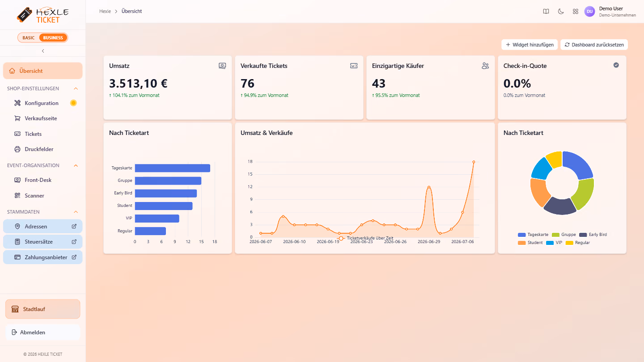
Task: Open the Steuersätze link
Action: coord(43,242)
